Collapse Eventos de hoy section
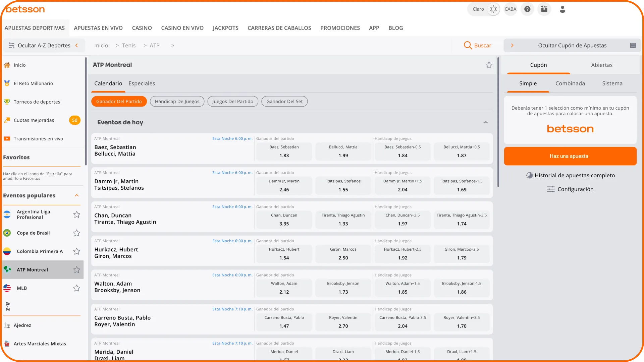The width and height of the screenshot is (644, 362). click(486, 122)
